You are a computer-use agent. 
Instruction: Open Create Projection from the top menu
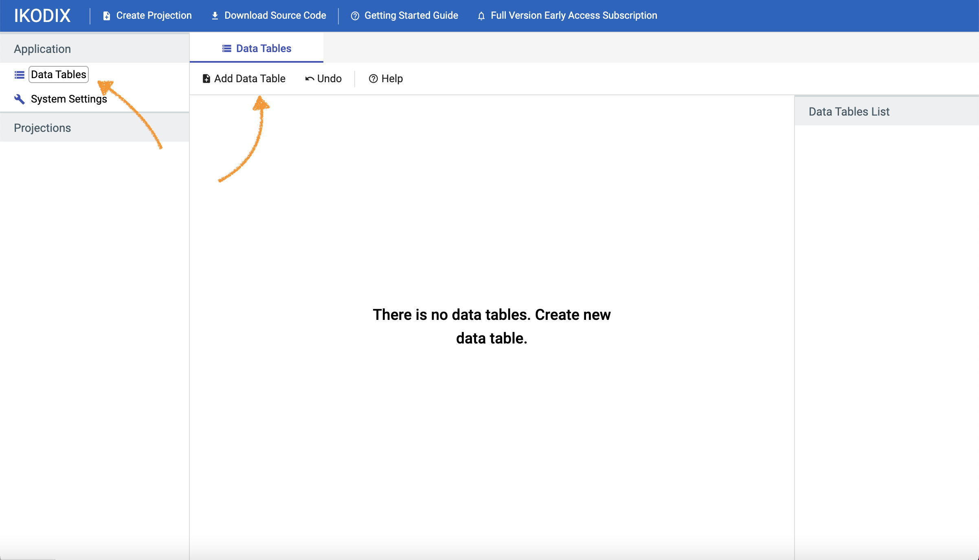154,15
